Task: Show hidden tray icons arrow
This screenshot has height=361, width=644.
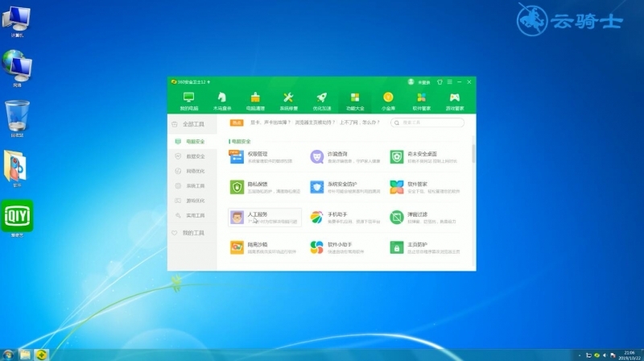Action: [x=580, y=355]
